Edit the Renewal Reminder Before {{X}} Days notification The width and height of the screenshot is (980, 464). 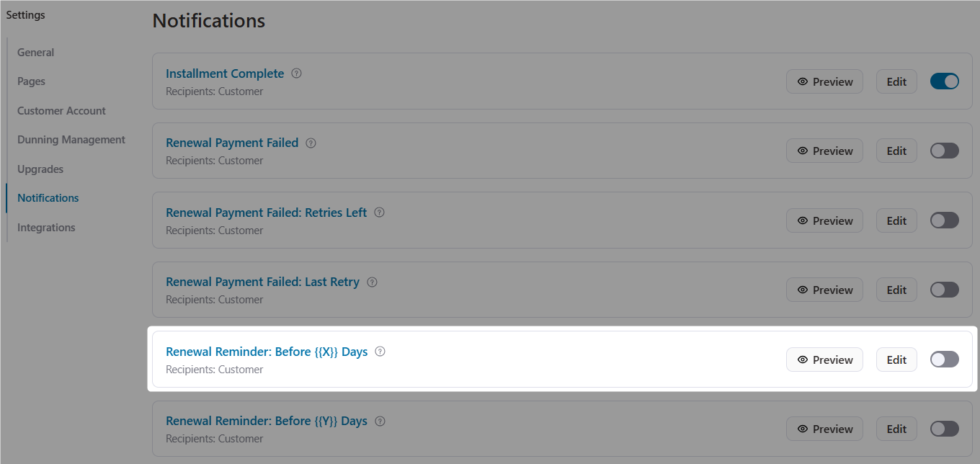pyautogui.click(x=896, y=359)
